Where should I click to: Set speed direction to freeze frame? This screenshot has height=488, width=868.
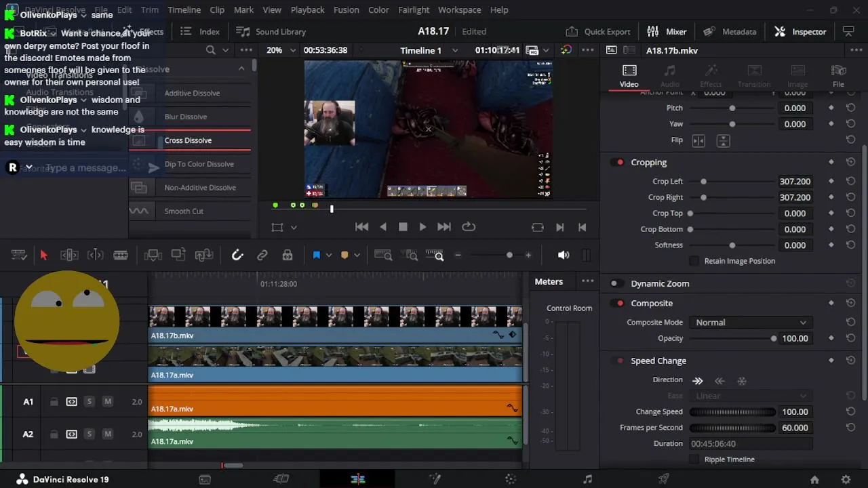coord(742,381)
